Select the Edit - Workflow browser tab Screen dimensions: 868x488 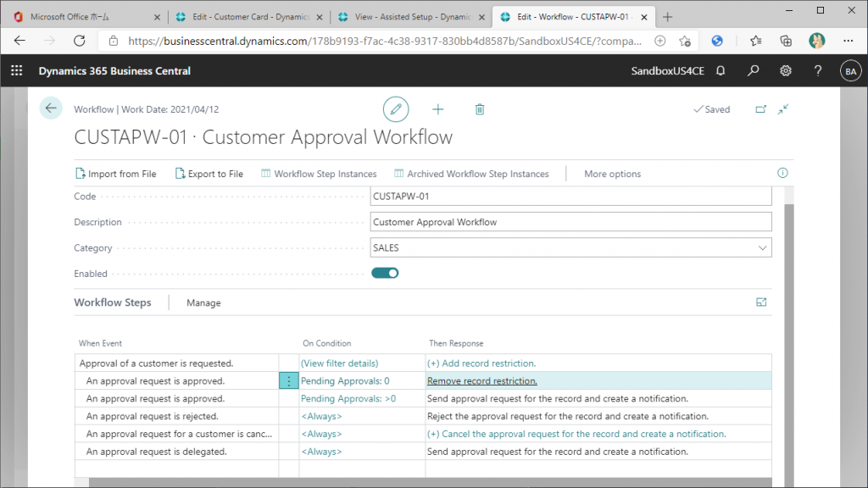(x=574, y=17)
